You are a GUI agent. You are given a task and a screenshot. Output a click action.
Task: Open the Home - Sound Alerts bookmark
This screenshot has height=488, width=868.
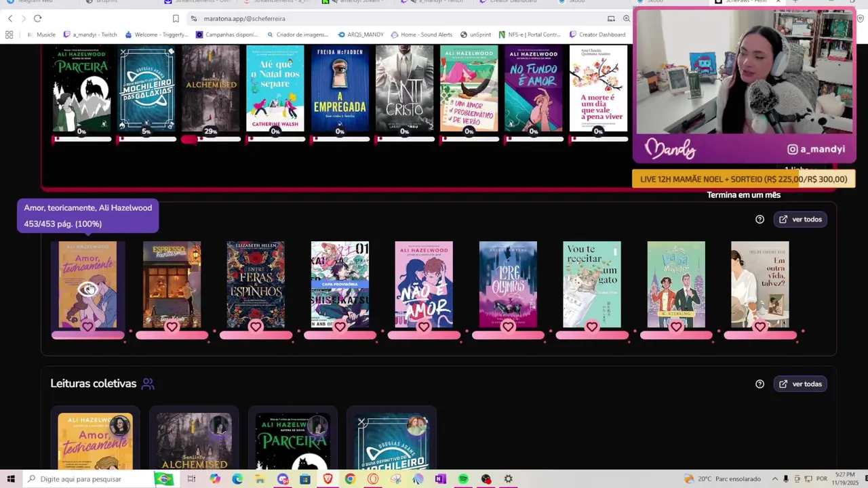tap(422, 35)
